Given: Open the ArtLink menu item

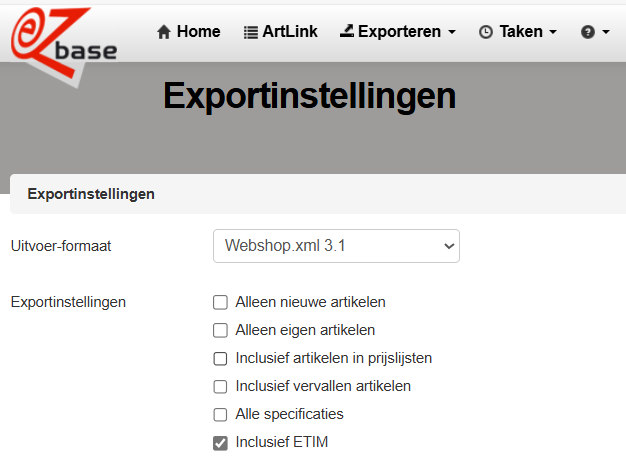Looking at the screenshot, I should (281, 32).
